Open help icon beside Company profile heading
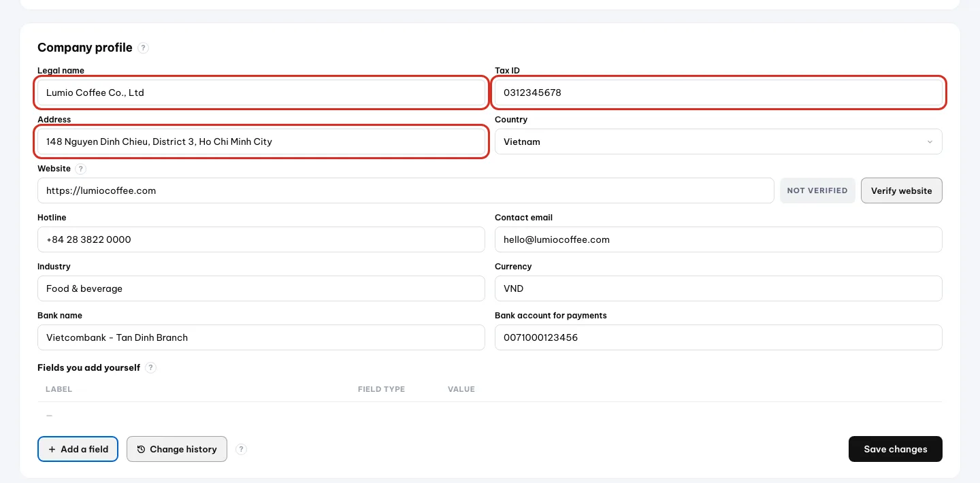 [x=143, y=48]
